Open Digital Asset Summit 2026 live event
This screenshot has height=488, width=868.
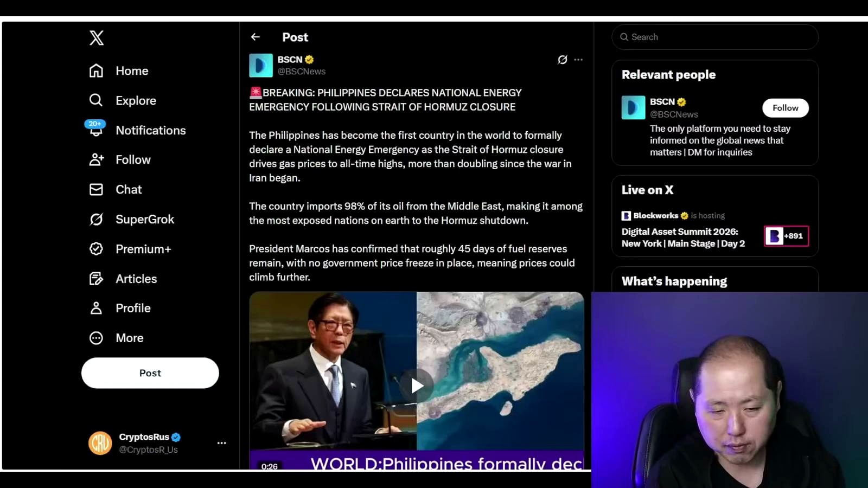684,237
